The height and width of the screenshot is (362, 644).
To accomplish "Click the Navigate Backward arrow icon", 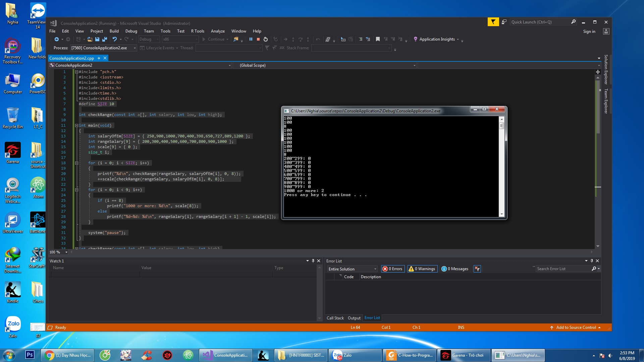I will point(57,39).
